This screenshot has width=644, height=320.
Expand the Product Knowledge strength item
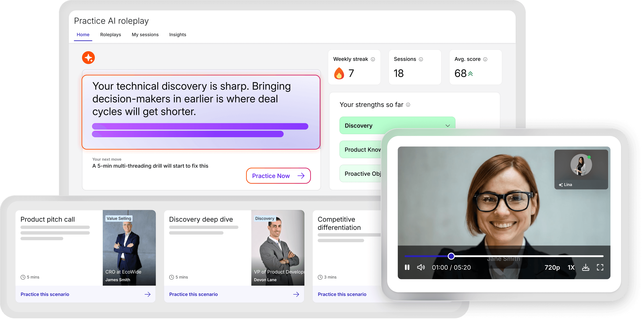[x=360, y=150]
